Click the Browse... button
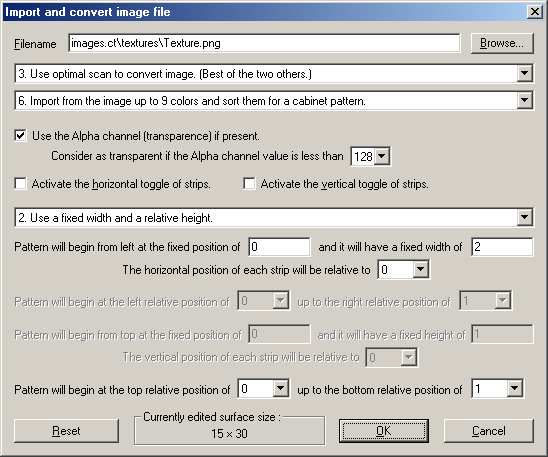 click(502, 43)
